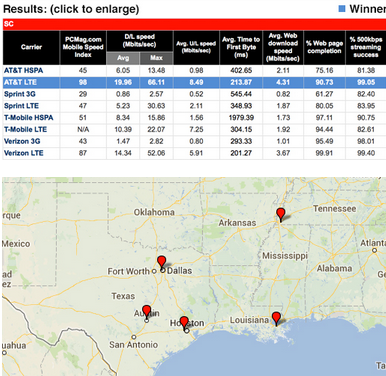The width and height of the screenshot is (386, 376).
Task: Click the blue Winner legend square
Action: [342, 9]
